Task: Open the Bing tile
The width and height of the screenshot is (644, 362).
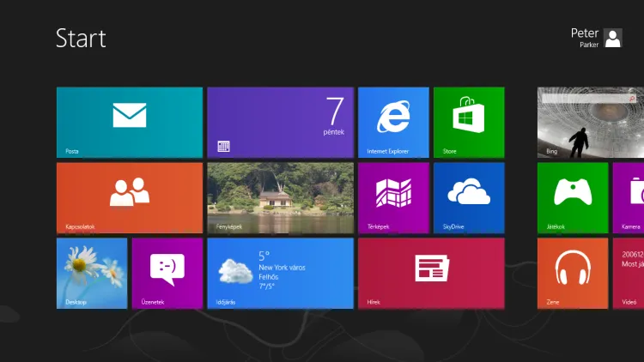Action: (591, 122)
